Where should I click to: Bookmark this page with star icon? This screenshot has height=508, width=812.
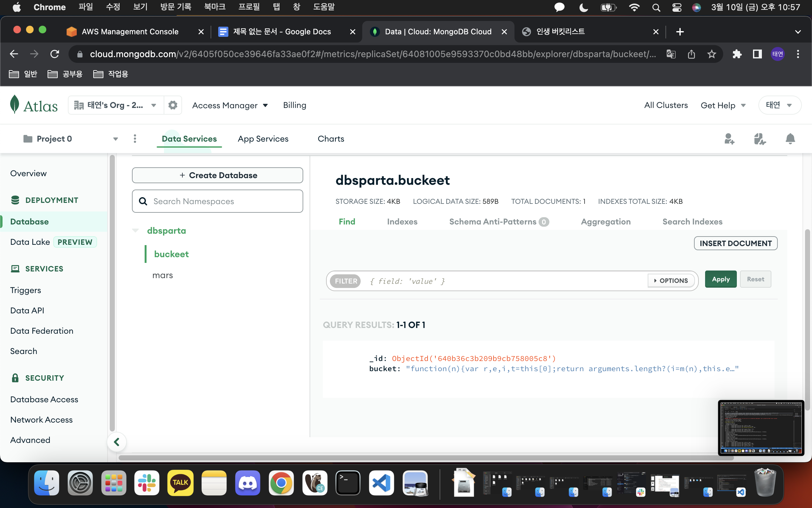point(711,54)
